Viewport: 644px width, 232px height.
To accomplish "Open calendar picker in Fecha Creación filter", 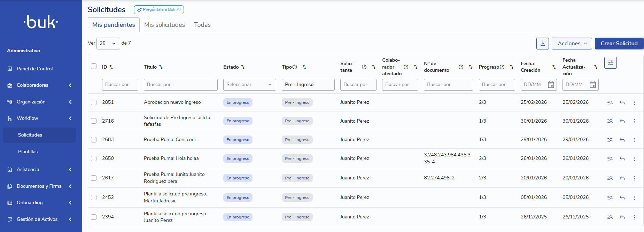I will pos(551,85).
